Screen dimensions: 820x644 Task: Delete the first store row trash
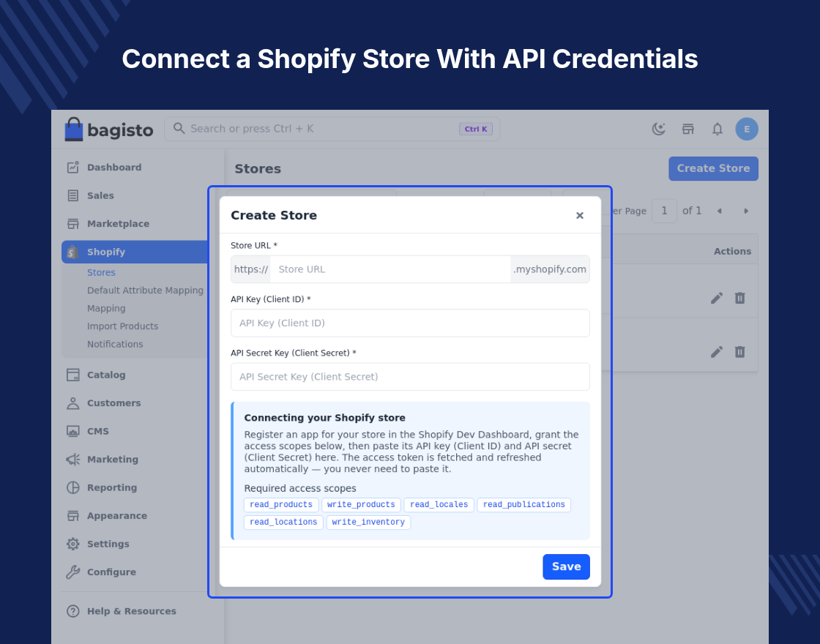tap(739, 298)
